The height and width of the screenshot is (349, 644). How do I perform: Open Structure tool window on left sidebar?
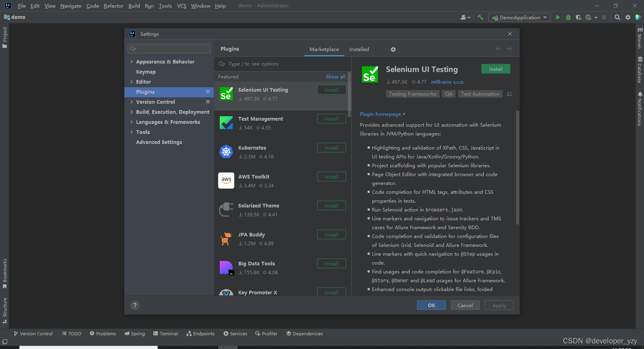(x=5, y=310)
